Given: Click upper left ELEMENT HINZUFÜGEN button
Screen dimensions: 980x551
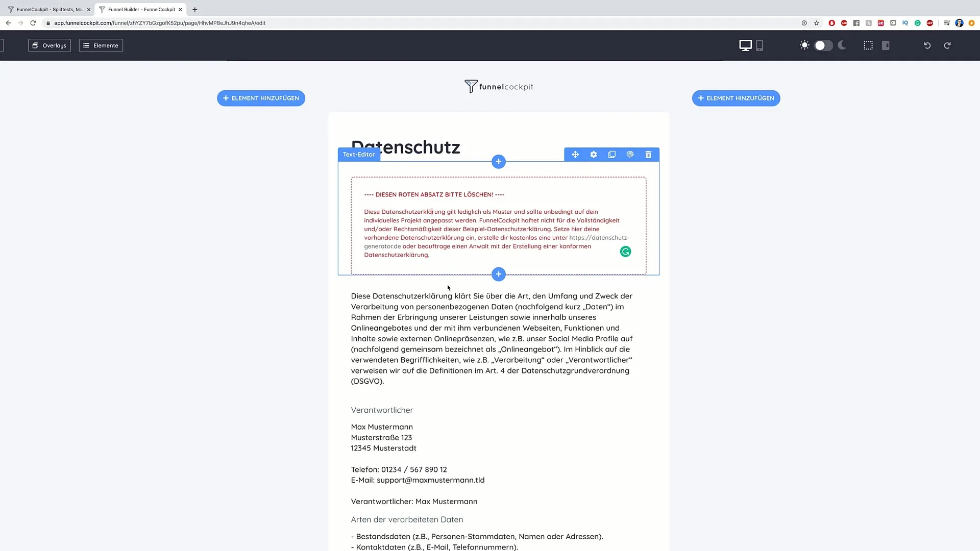Looking at the screenshot, I should [x=262, y=98].
